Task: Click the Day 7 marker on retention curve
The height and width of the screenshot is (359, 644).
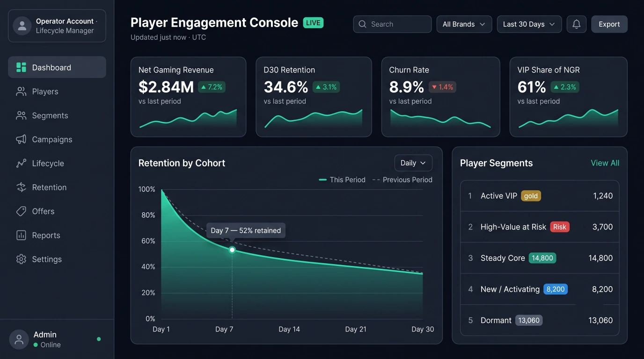Action: (x=232, y=250)
